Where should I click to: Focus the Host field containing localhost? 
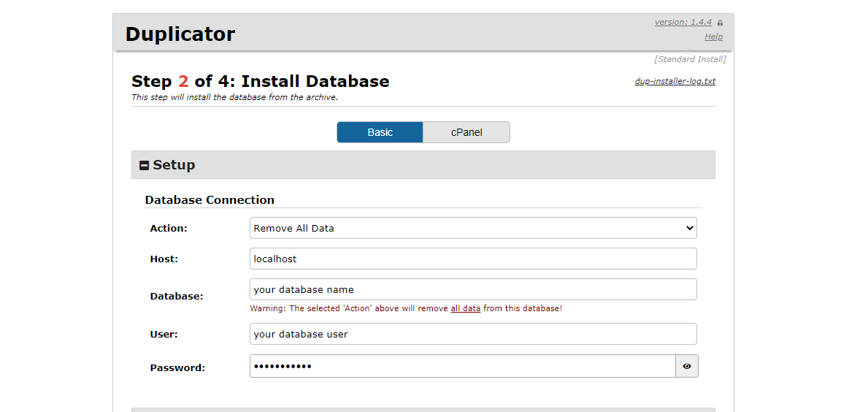pyautogui.click(x=473, y=259)
